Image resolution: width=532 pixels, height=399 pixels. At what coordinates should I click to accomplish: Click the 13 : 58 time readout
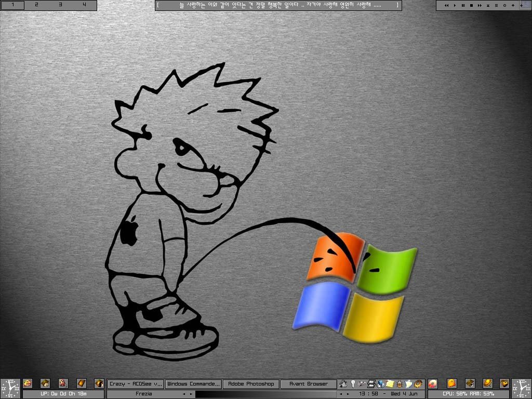368,394
